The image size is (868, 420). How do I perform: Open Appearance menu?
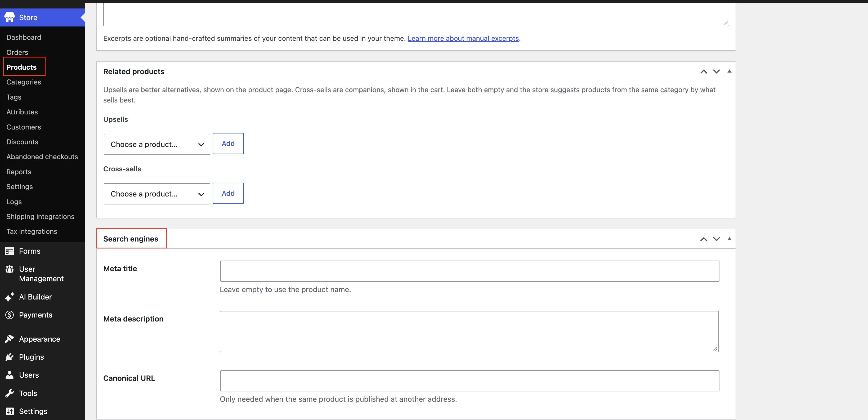(x=42, y=339)
